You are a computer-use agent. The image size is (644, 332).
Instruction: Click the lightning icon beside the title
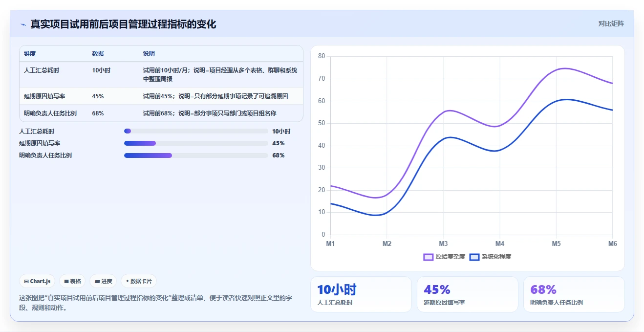[23, 24]
